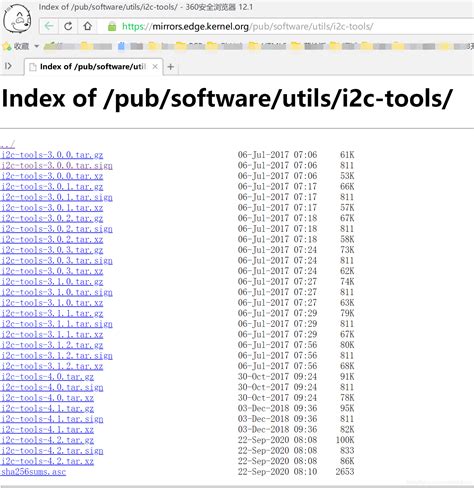Reload the page with the refresh icon
This screenshot has width=474, height=488.
(x=68, y=26)
